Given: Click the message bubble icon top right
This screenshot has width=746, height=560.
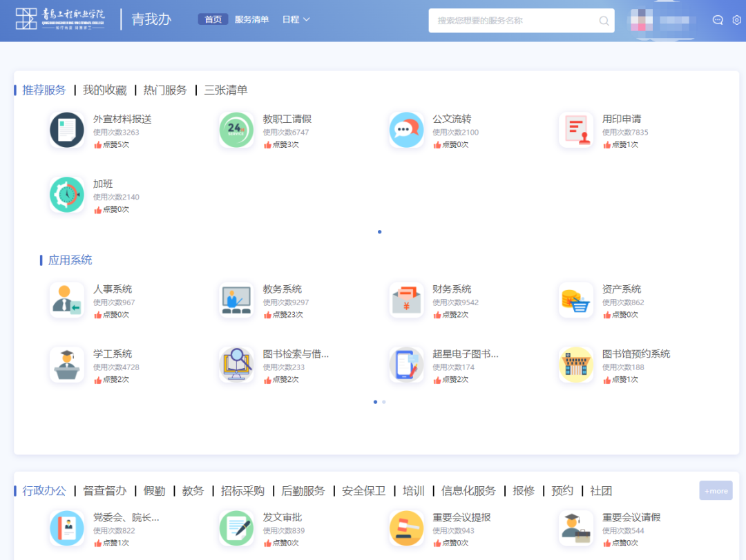Looking at the screenshot, I should (718, 20).
